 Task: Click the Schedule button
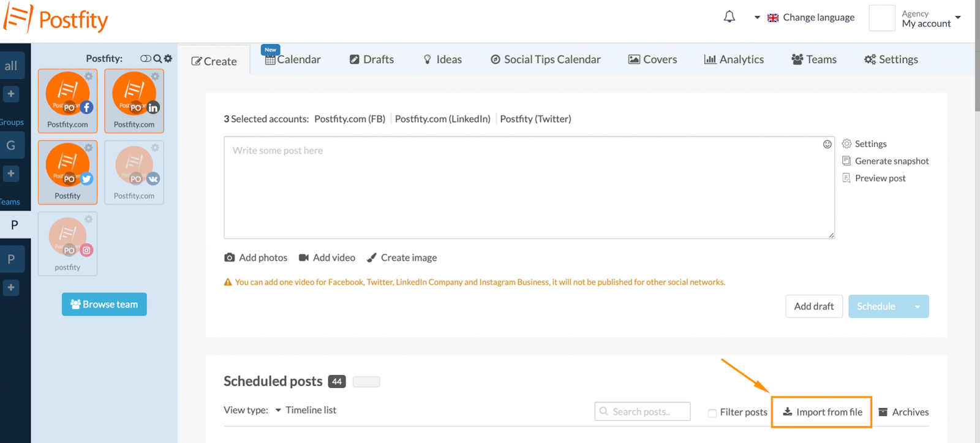pos(876,306)
